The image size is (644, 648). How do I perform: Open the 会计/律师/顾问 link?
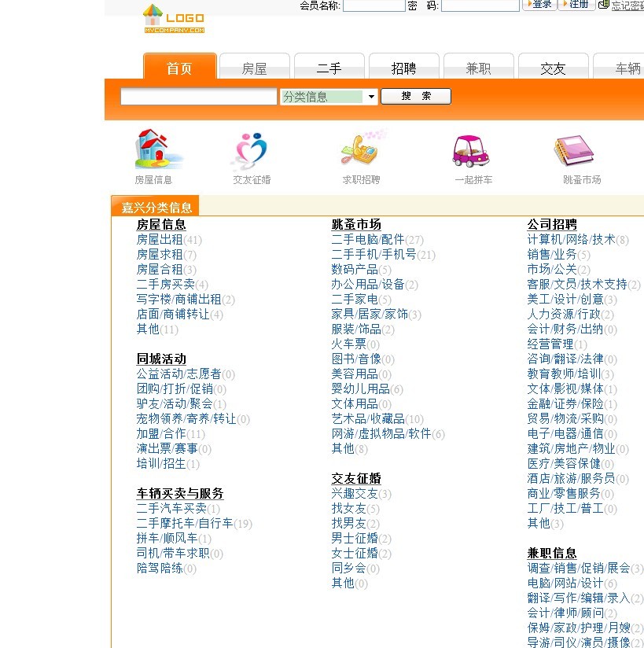tap(565, 613)
